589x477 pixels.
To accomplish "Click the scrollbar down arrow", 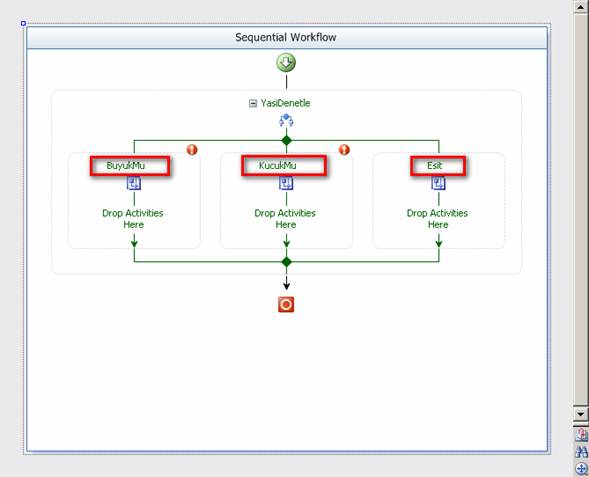I will click(x=581, y=414).
